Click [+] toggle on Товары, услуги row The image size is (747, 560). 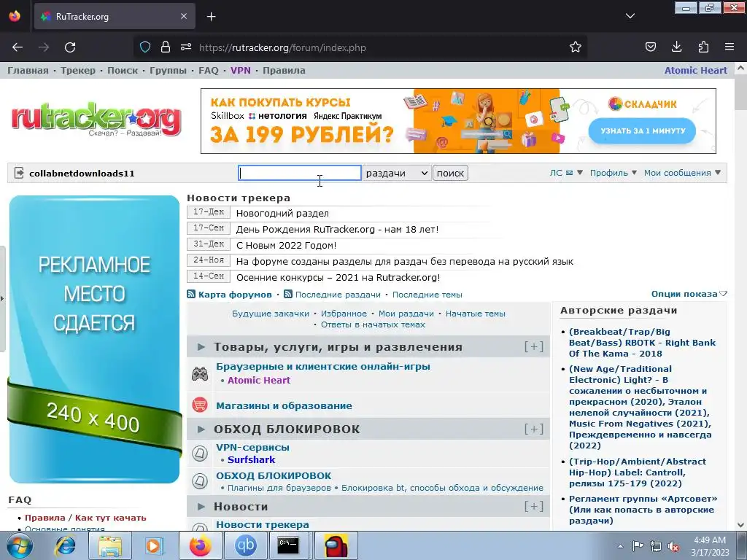(533, 346)
